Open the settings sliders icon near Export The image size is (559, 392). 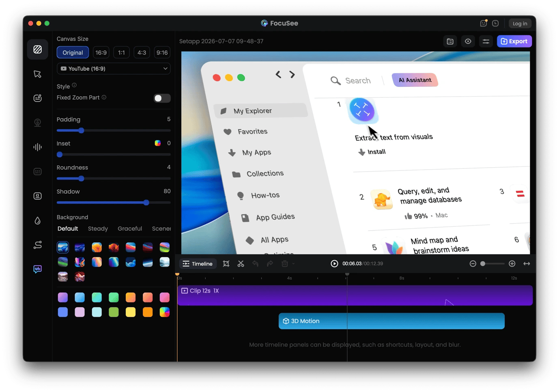tap(486, 41)
